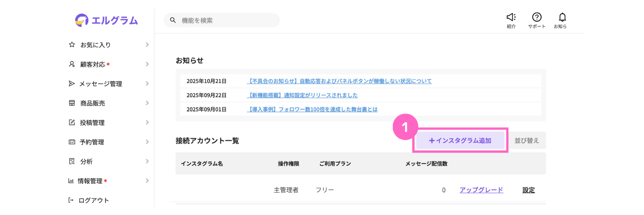The image size is (644, 215).
Task: Click the ログアウト exit icon
Action: pos(71,200)
